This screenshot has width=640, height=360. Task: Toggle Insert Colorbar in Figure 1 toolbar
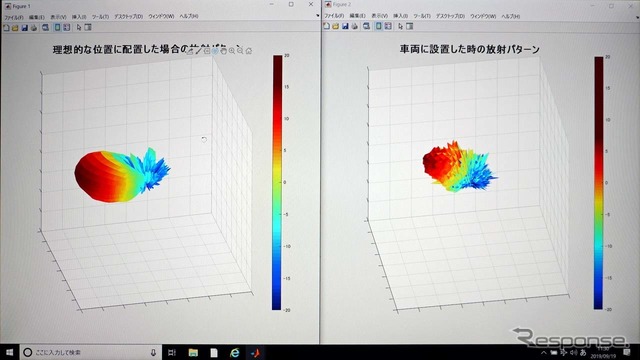(58, 28)
